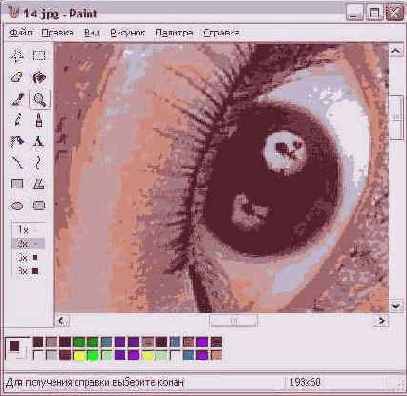Screen dimensions: 407x396
Task: Select the rectangular Select tool
Action: [39, 56]
